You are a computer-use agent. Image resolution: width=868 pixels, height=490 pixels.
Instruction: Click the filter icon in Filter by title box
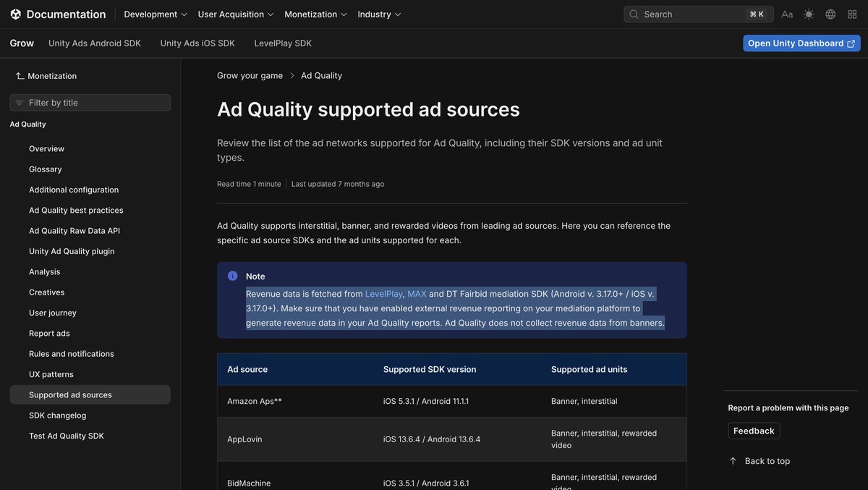[x=20, y=103]
